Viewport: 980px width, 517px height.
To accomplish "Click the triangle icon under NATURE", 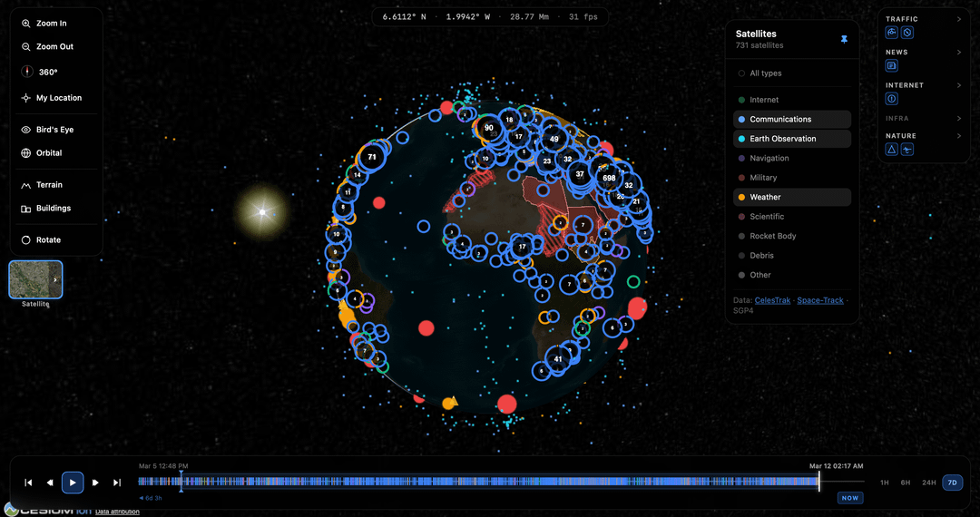I will (x=892, y=150).
